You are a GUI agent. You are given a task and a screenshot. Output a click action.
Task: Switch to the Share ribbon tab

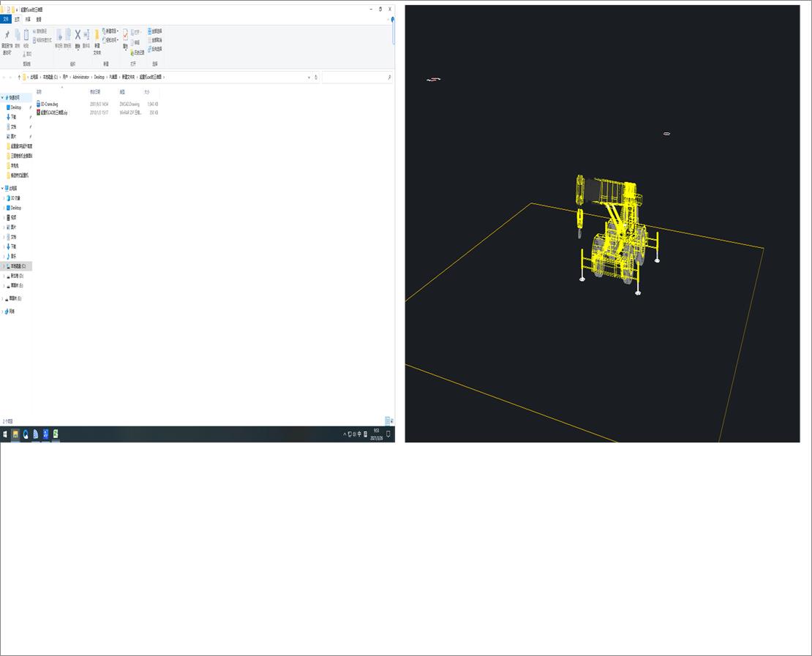click(x=28, y=19)
